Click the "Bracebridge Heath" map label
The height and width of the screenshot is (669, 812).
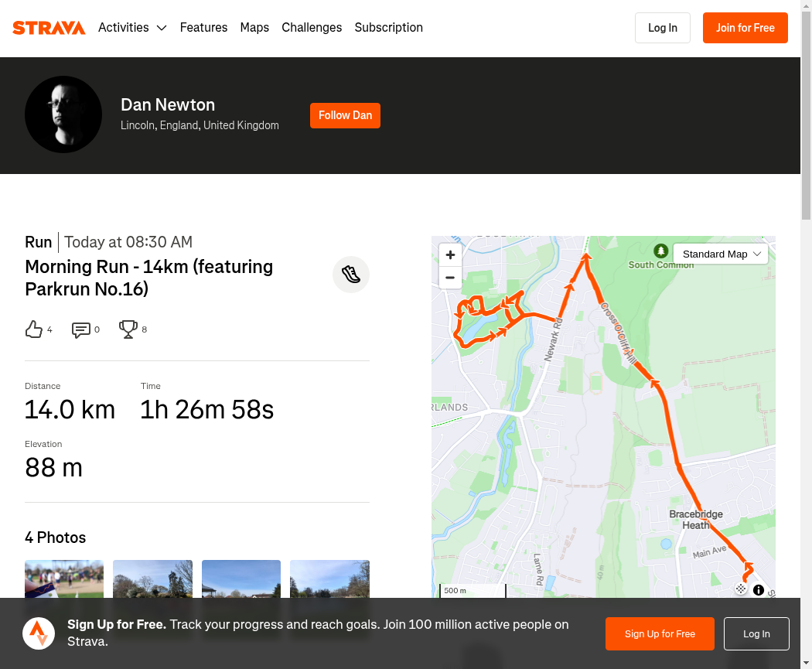pos(696,520)
